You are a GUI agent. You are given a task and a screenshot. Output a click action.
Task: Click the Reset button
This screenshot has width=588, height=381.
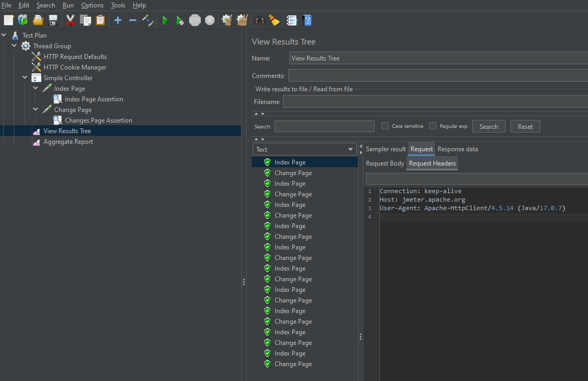click(525, 127)
